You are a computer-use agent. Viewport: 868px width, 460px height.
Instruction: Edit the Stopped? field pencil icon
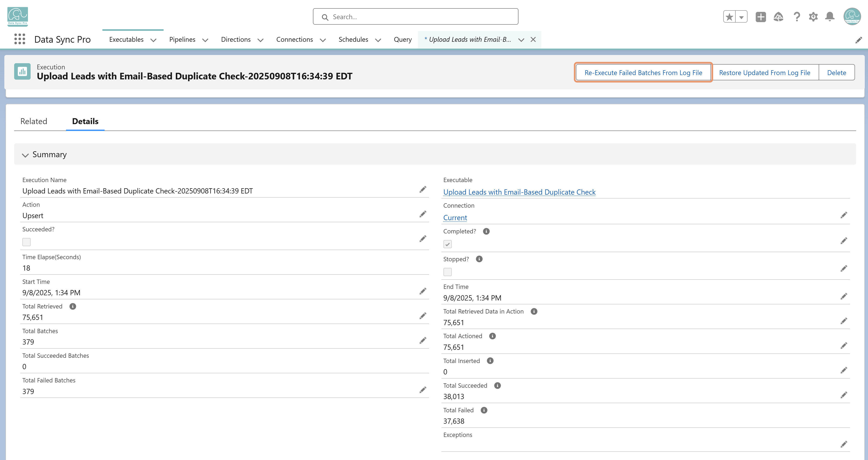click(844, 268)
